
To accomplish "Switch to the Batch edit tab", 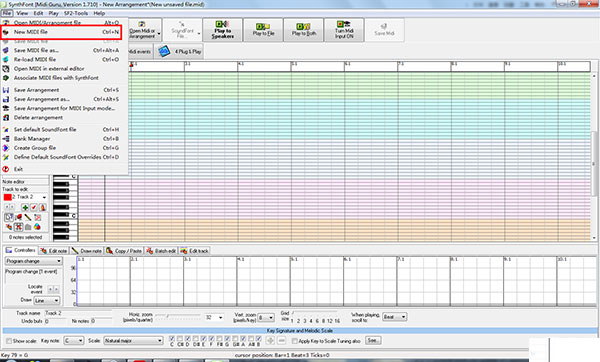I will click(161, 251).
